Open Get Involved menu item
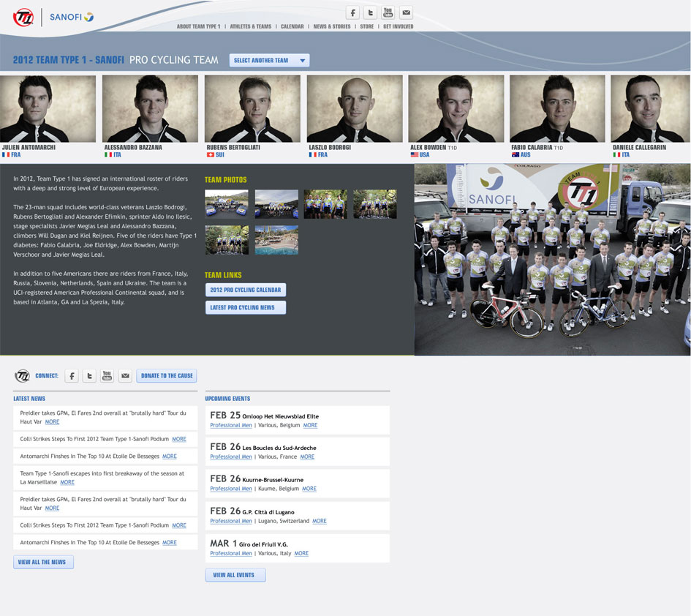This screenshot has width=691, height=616. tap(399, 26)
